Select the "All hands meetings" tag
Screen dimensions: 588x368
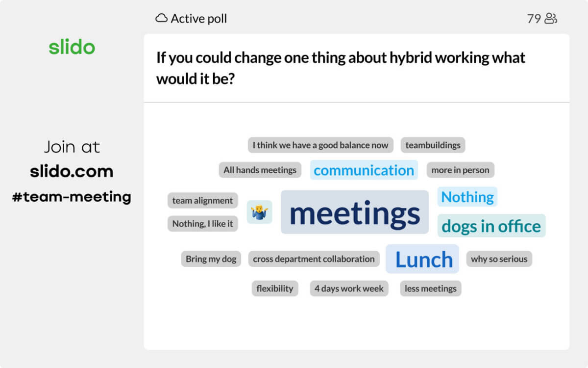pos(260,170)
